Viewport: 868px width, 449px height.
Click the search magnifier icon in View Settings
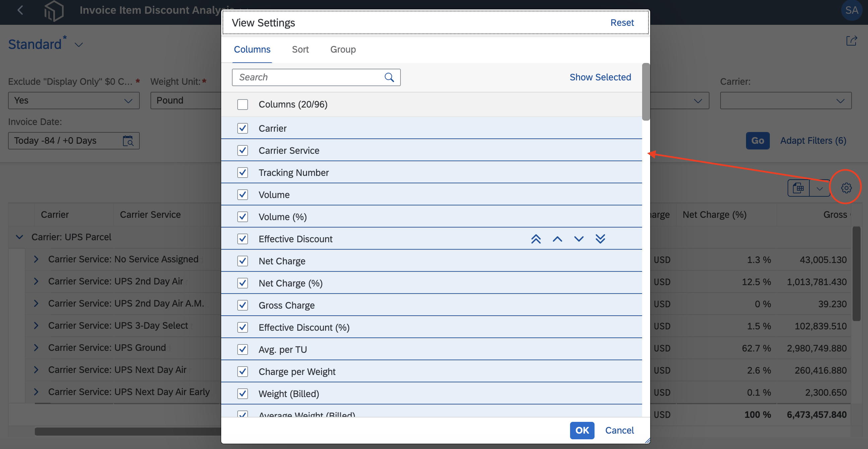[x=389, y=77]
